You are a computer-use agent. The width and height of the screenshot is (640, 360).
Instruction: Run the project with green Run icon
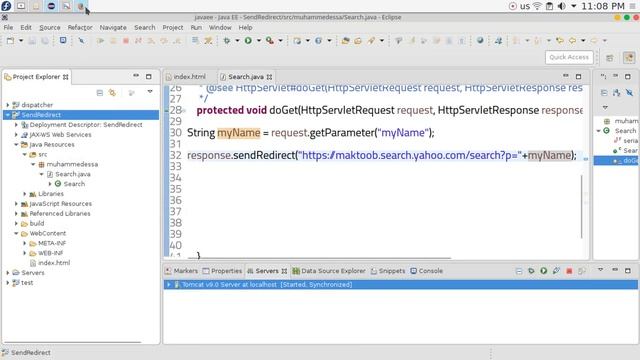click(x=248, y=40)
